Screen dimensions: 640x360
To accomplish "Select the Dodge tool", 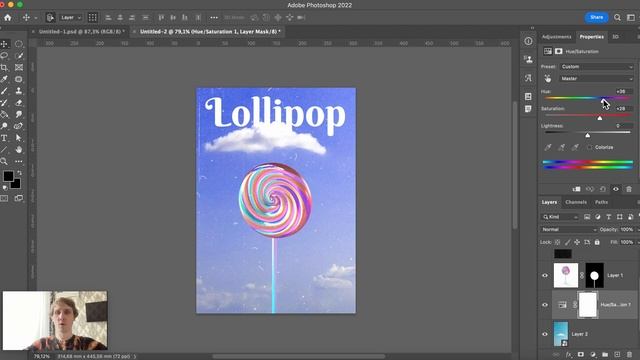I will tap(4, 126).
